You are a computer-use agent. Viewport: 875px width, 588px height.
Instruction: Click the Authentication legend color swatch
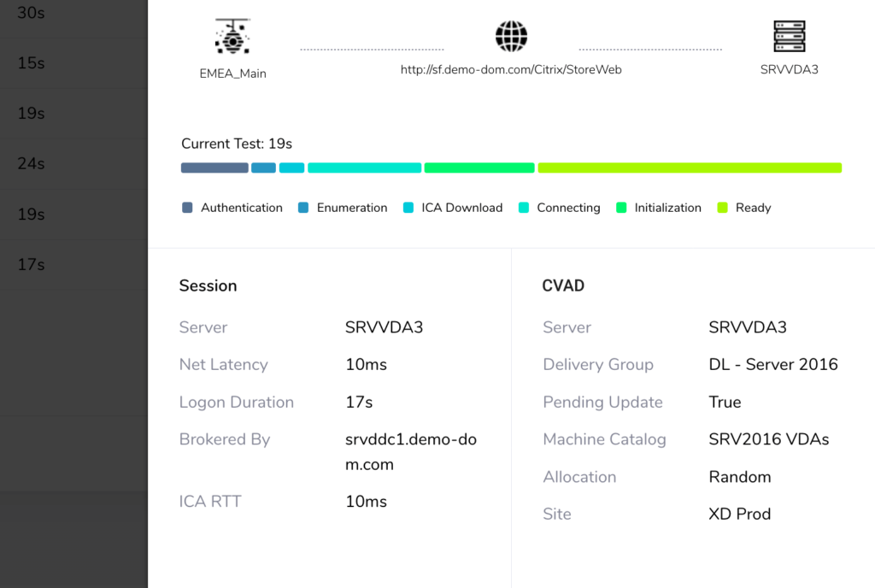pyautogui.click(x=187, y=208)
